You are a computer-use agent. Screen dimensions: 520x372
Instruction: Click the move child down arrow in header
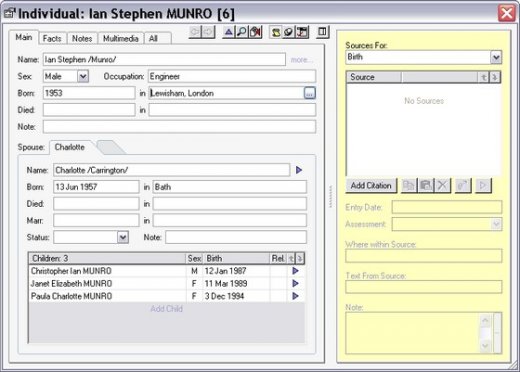coord(299,258)
